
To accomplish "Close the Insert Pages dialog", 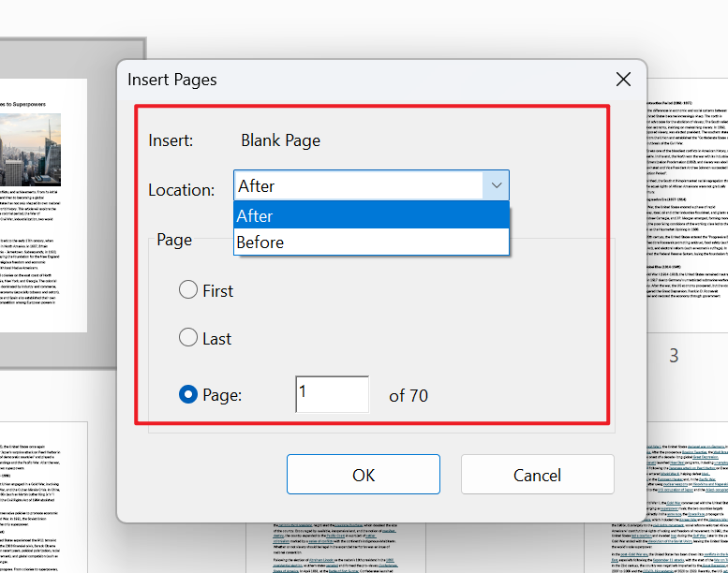I will click(x=622, y=80).
